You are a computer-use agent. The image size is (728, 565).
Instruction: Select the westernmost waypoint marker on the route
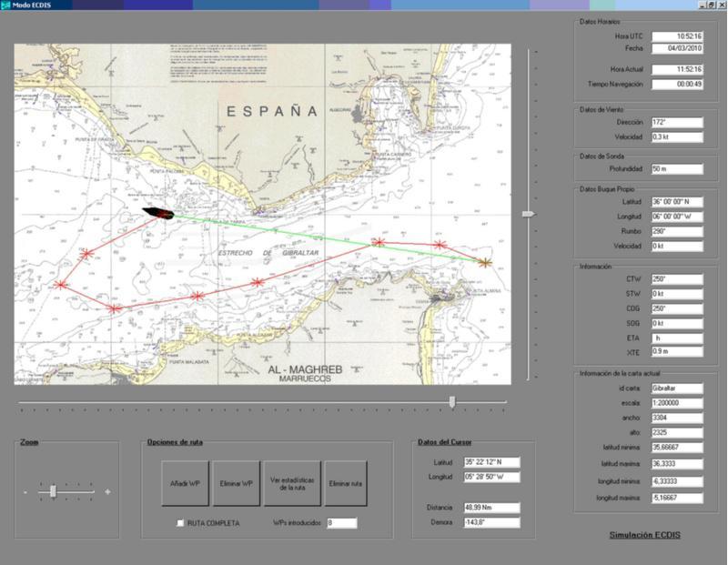tap(60, 285)
